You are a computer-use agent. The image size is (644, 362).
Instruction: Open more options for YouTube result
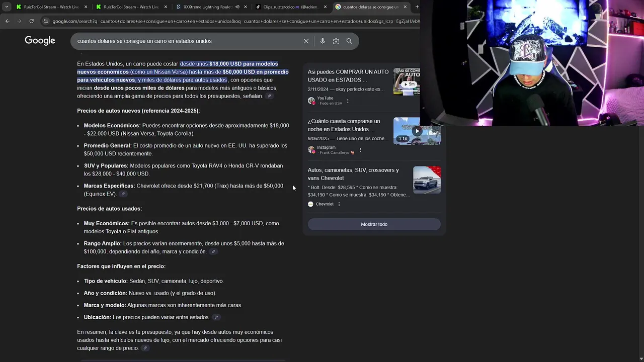pyautogui.click(x=348, y=101)
